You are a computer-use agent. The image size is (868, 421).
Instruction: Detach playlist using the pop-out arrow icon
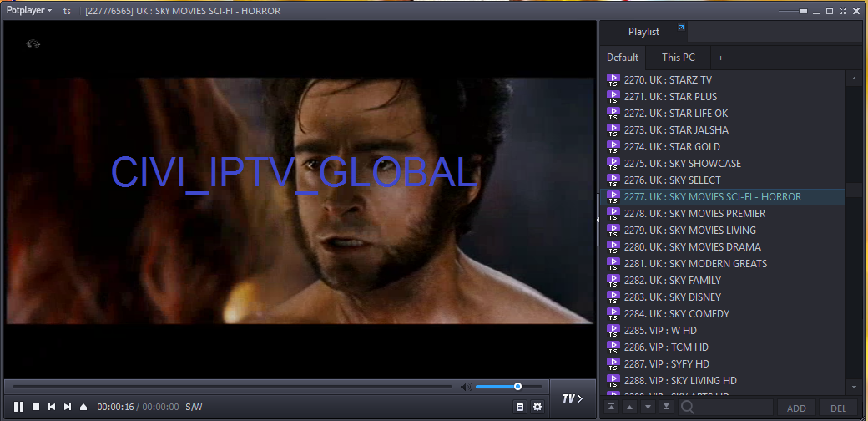(x=681, y=28)
